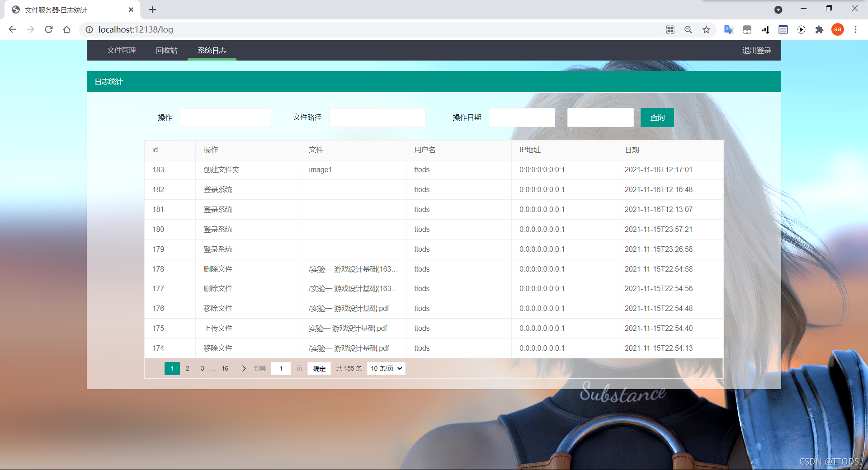Open a new browser tab
868x470 pixels.
click(x=152, y=9)
